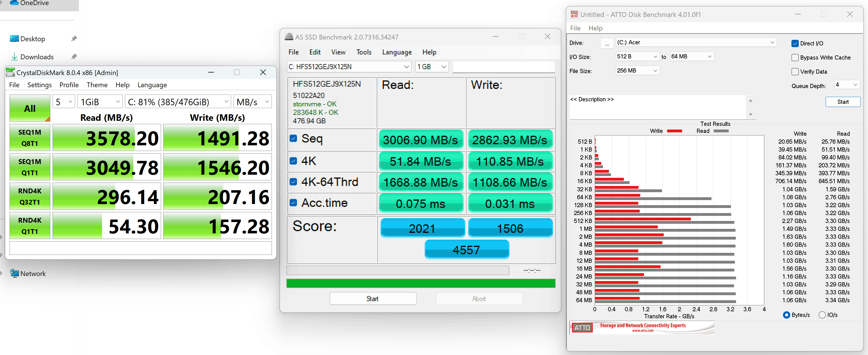The height and width of the screenshot is (355, 868).
Task: Open OneDrive in the Explorer sidebar
Action: click(x=29, y=3)
